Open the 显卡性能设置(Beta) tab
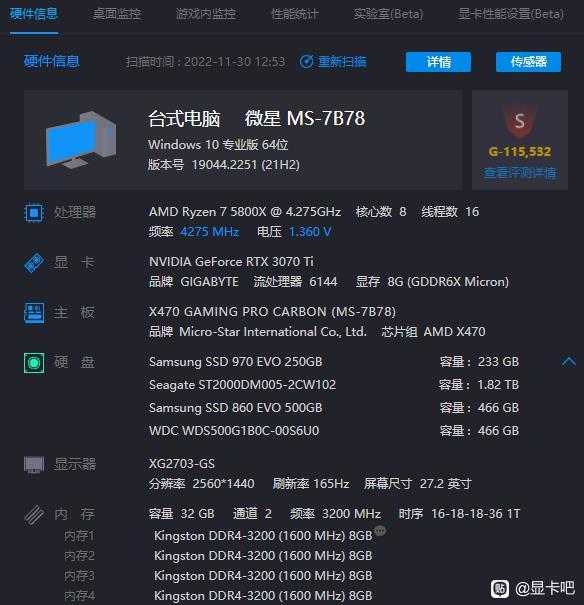584x605 pixels. (511, 14)
